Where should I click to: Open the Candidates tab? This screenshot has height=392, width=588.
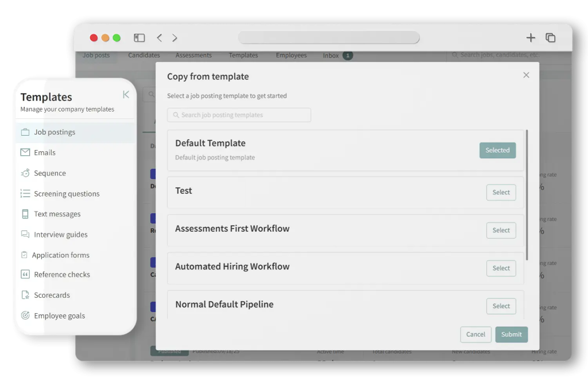(144, 55)
